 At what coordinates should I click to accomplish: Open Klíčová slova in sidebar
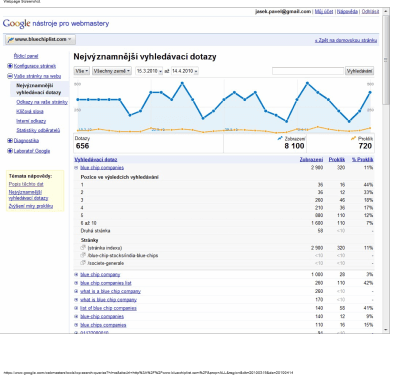tap(30, 111)
